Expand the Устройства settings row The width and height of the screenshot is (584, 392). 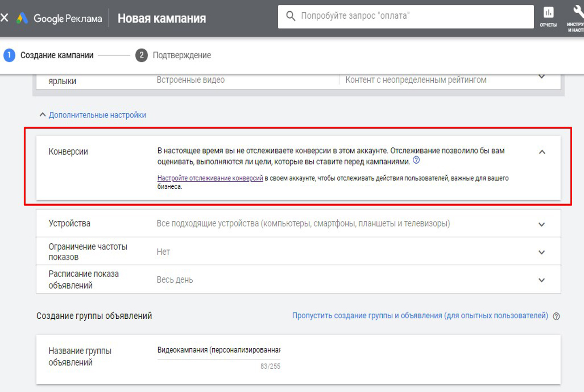[x=541, y=224]
